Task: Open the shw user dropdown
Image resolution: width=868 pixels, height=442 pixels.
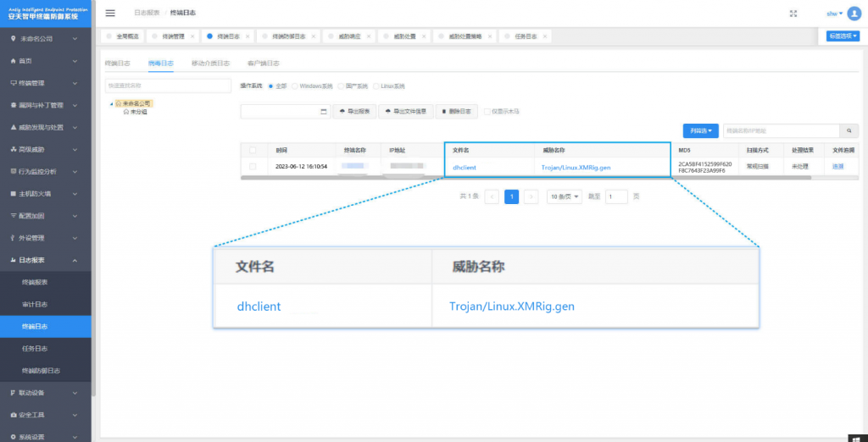Action: [834, 14]
